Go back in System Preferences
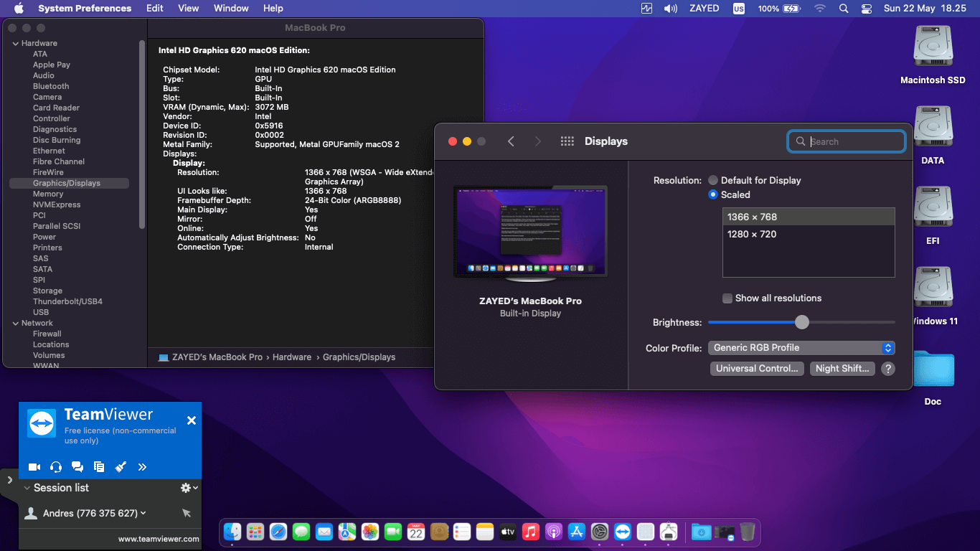 [511, 141]
